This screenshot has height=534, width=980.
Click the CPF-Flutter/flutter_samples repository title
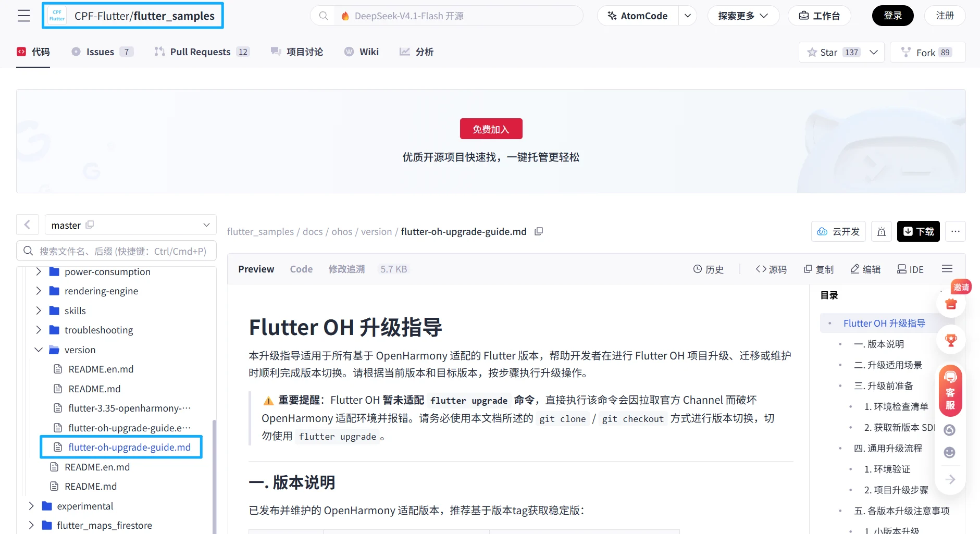(x=144, y=16)
